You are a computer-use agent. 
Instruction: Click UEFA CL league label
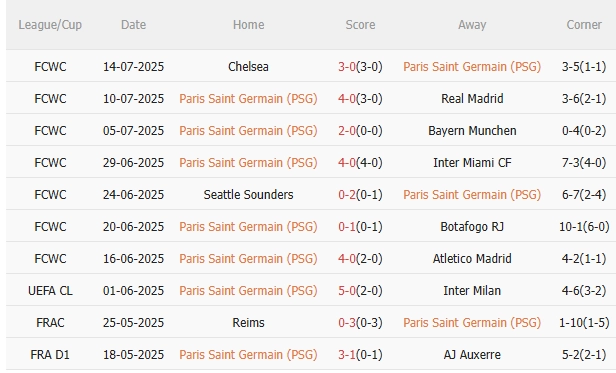50,290
